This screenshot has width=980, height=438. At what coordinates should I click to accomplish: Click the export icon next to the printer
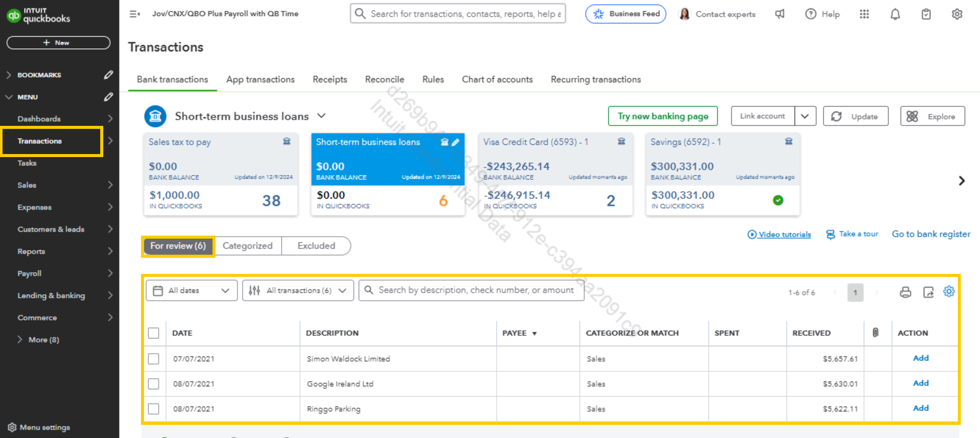click(x=928, y=292)
